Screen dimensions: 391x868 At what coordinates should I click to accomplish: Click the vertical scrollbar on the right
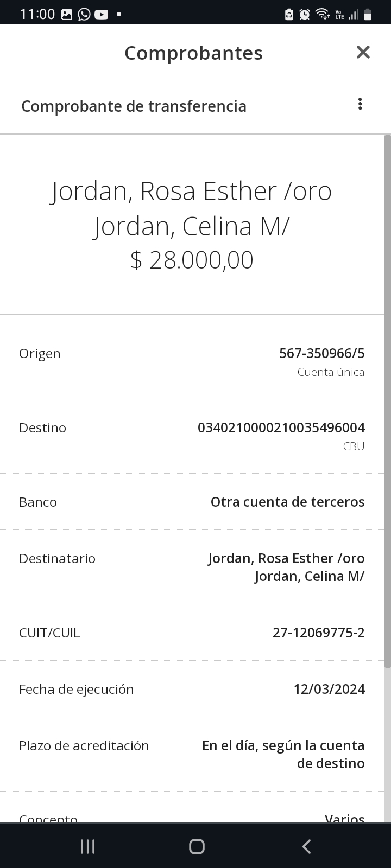coord(387,401)
